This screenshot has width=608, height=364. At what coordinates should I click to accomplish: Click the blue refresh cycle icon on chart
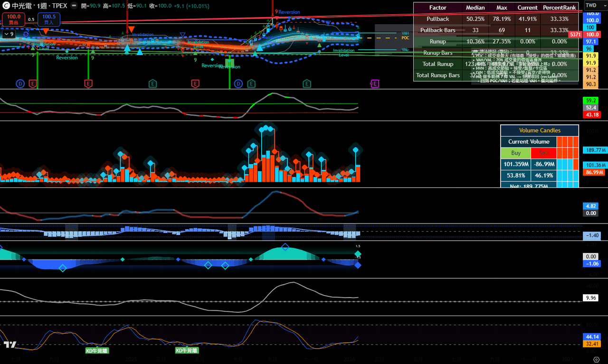coord(26,35)
